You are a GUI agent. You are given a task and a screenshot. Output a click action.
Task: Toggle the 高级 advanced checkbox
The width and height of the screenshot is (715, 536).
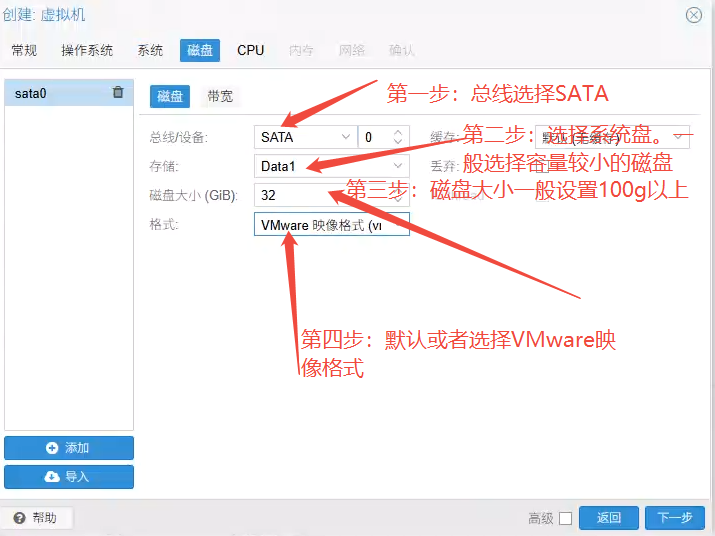coord(566,518)
